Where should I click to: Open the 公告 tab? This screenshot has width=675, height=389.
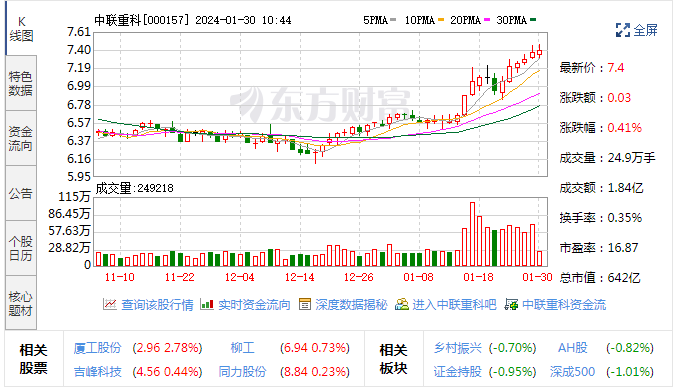coord(21,193)
